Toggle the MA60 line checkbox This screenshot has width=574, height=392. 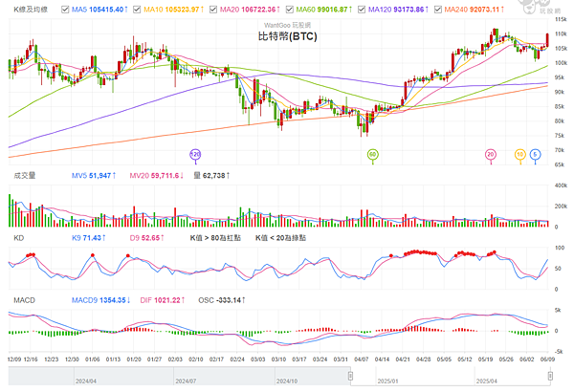click(x=290, y=10)
